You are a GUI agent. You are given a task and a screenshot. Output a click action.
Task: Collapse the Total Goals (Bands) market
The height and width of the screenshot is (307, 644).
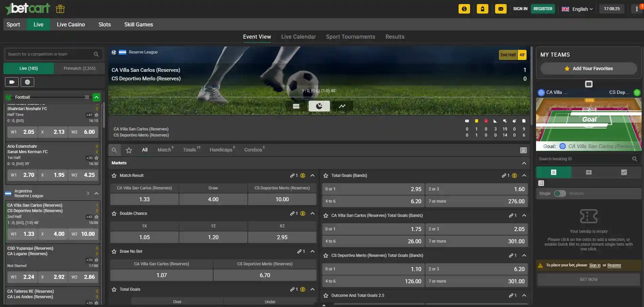[524, 176]
